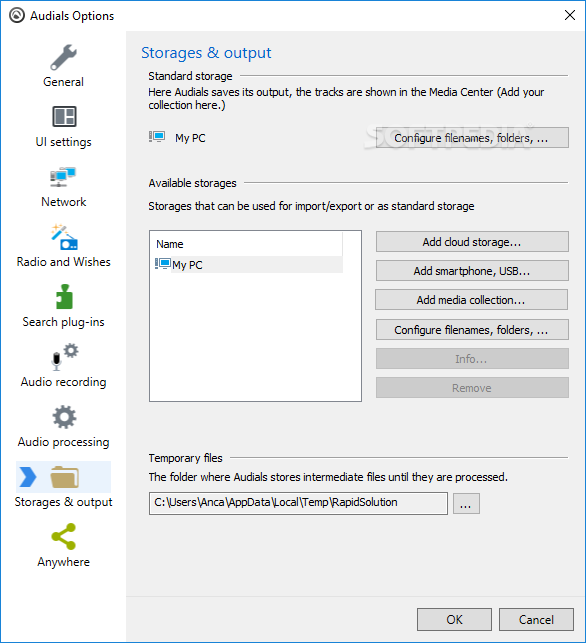
Task: Browse temporary folder with ellipsis button
Action: click(x=466, y=503)
